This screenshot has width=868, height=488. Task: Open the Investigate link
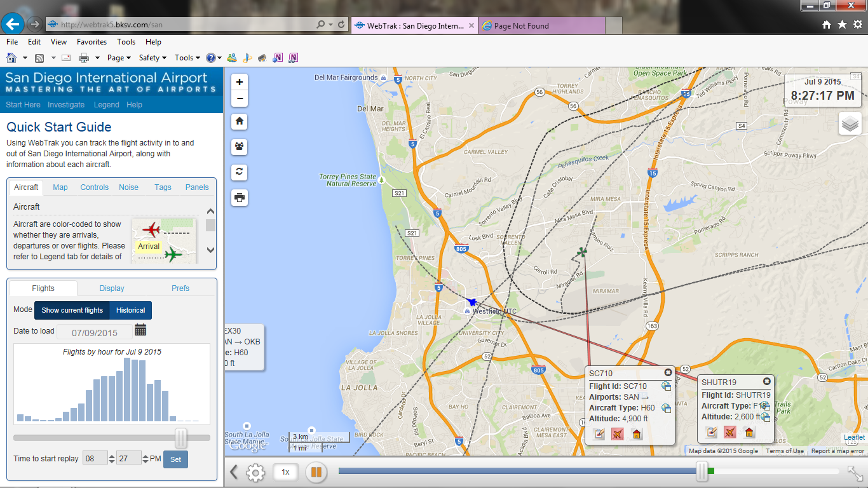(66, 105)
